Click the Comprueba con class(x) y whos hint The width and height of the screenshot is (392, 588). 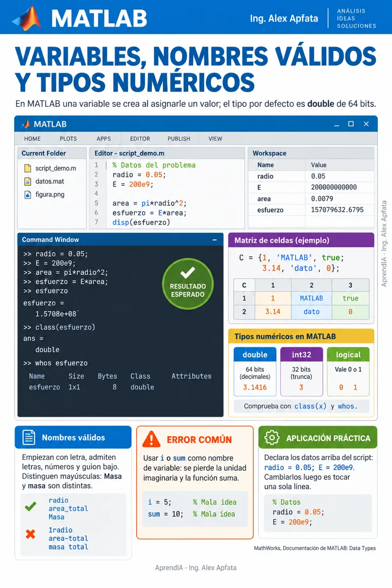click(301, 406)
